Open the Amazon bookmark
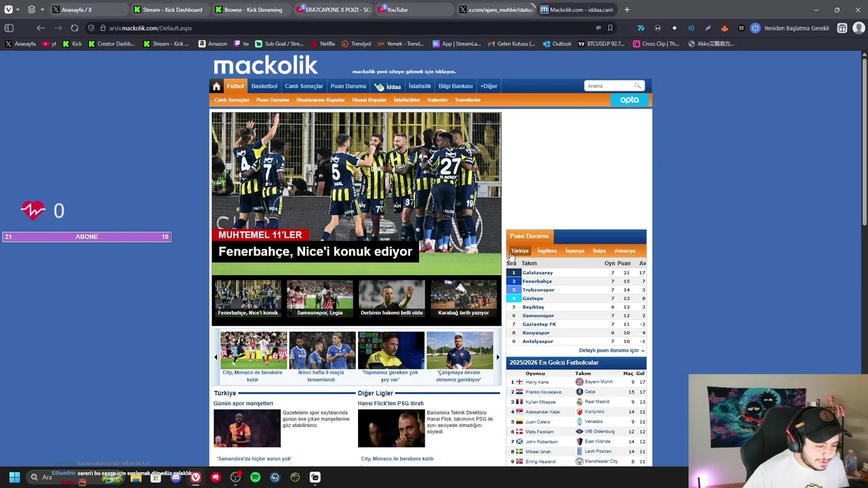The height and width of the screenshot is (488, 868). 212,43
